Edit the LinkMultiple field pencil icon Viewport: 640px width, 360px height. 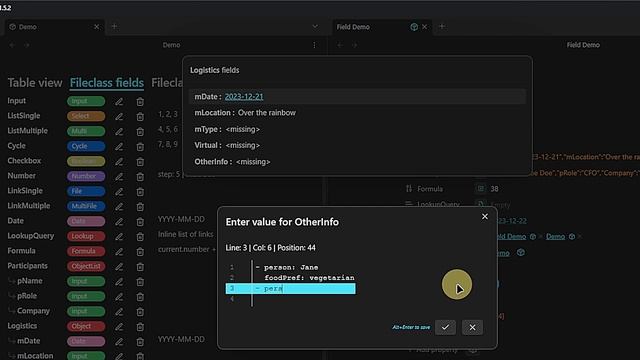(119, 207)
